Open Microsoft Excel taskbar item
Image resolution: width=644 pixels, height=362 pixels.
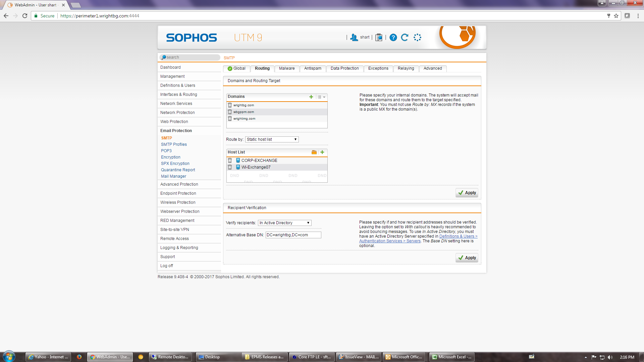(452, 357)
